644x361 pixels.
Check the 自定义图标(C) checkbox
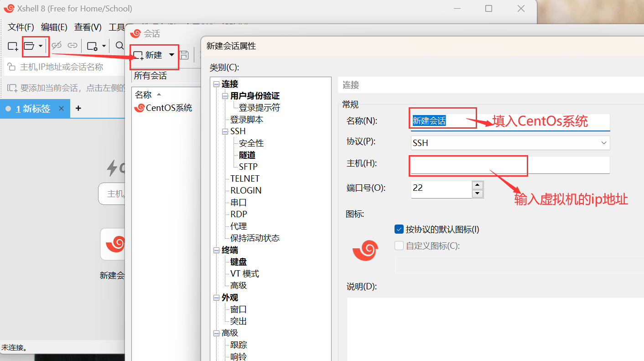399,246
